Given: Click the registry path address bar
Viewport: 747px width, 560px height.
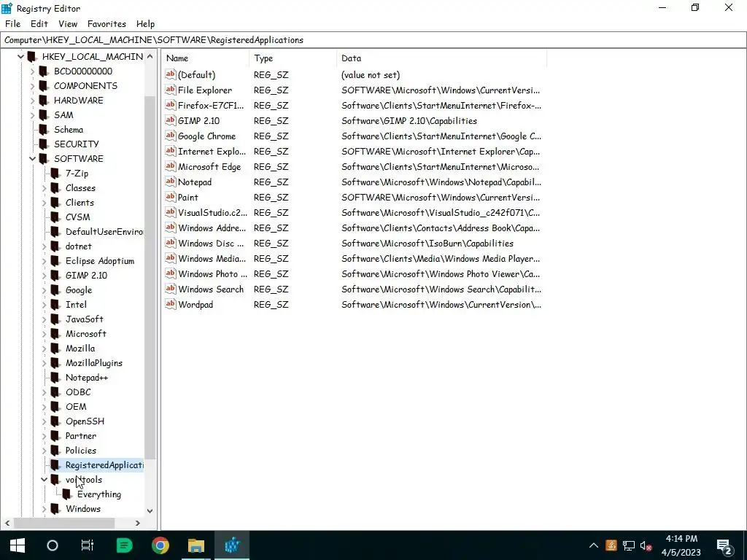Looking at the screenshot, I should click(373, 40).
